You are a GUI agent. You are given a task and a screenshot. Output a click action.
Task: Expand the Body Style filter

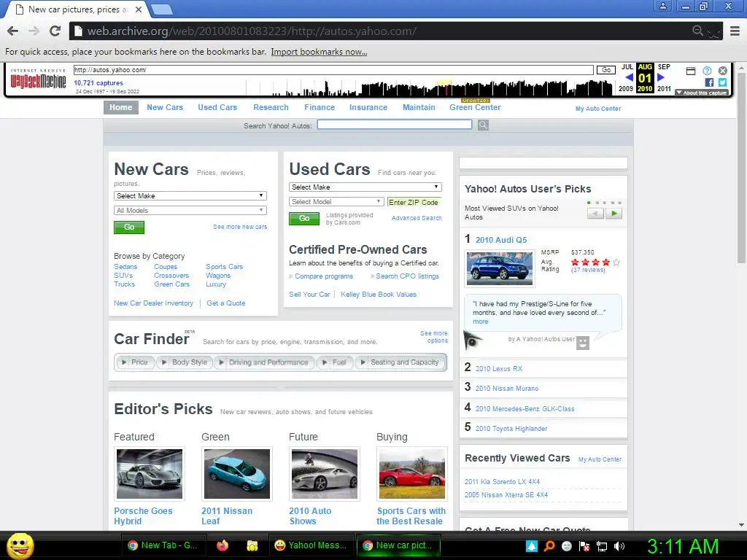(x=185, y=362)
